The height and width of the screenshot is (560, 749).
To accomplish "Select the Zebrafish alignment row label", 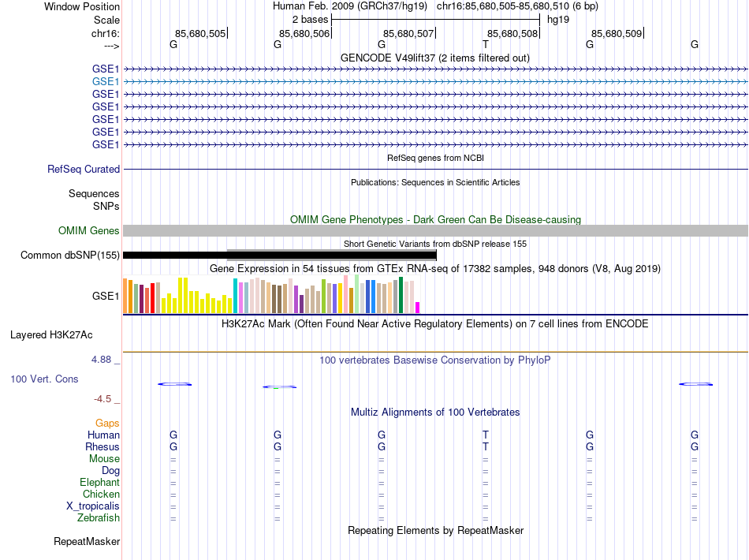I will coord(99,518).
